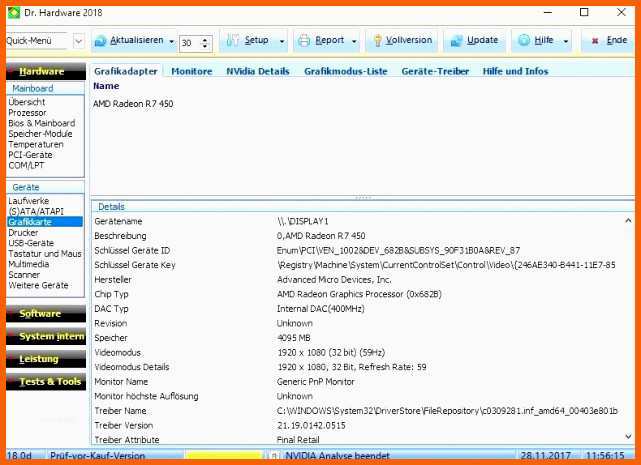Viewport: 641px width, 465px height.
Task: Select Tastatur und Maus entry
Action: 45,254
